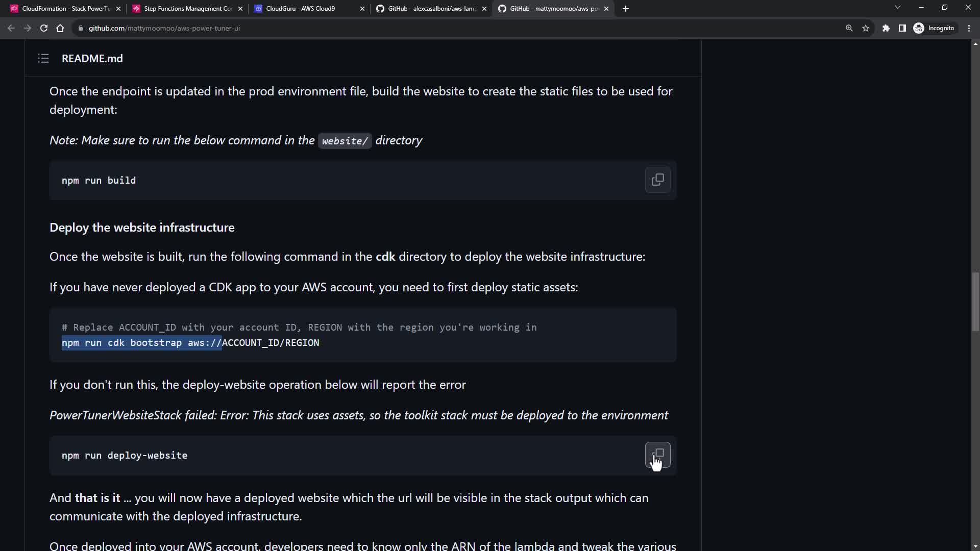Switch to CloudFormation Stack PowerTuner tab
Image resolution: width=980 pixels, height=551 pixels.
(x=61, y=9)
